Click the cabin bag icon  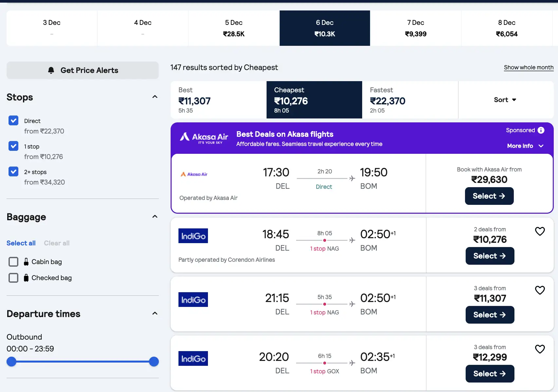(26, 262)
